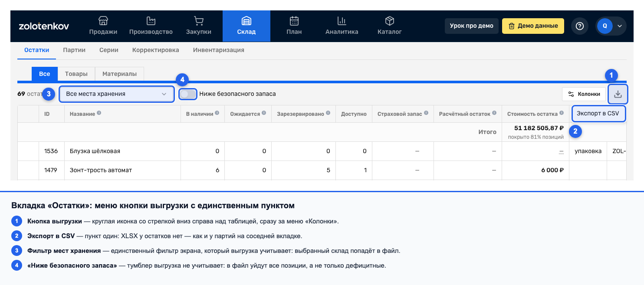Select the Товары filter tab
The image size is (644, 285).
pos(76,74)
